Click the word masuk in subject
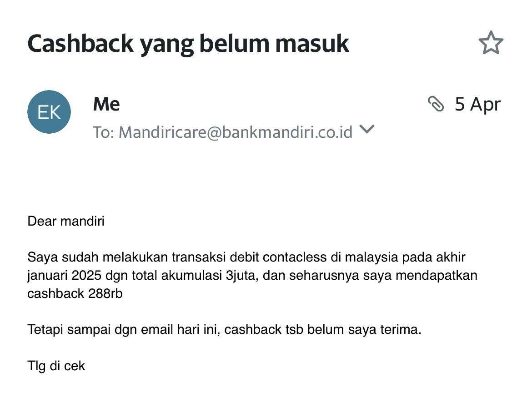Viewport: 532px width, 393px height. pos(312,44)
